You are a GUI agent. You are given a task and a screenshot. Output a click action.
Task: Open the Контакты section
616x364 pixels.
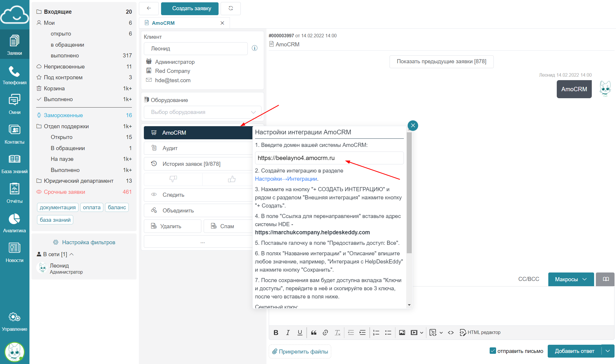pyautogui.click(x=15, y=134)
